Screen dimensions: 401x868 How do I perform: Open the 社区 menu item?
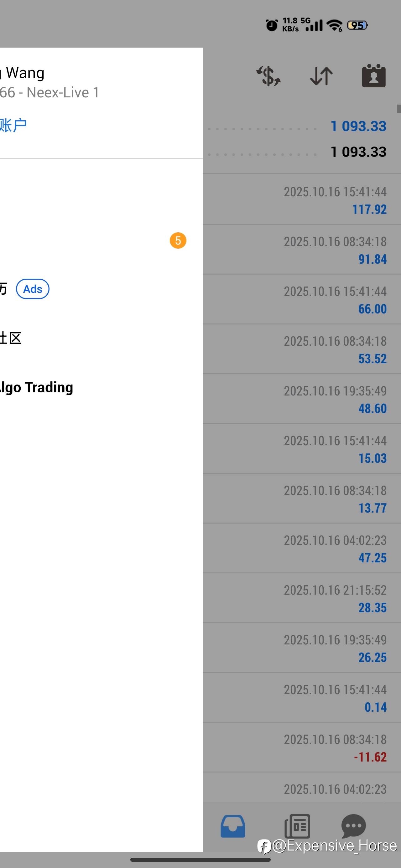tap(11, 338)
